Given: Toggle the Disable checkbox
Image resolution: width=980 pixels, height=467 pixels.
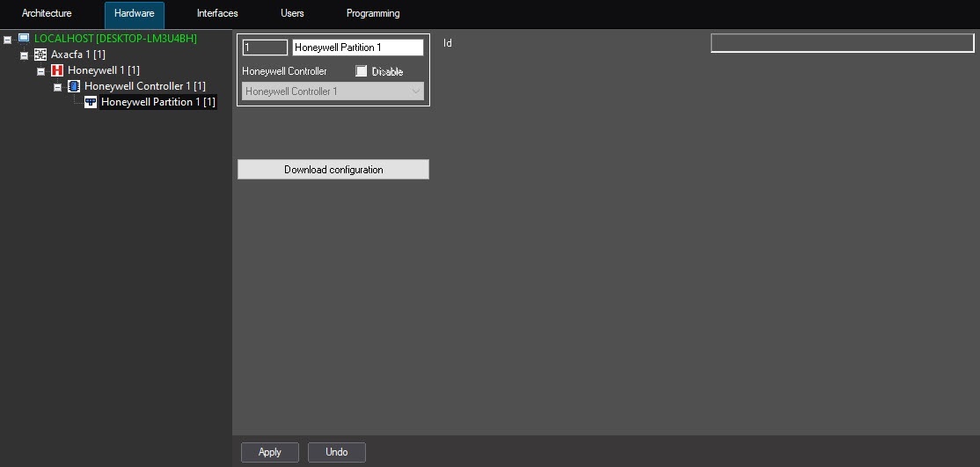Looking at the screenshot, I should tap(362, 71).
